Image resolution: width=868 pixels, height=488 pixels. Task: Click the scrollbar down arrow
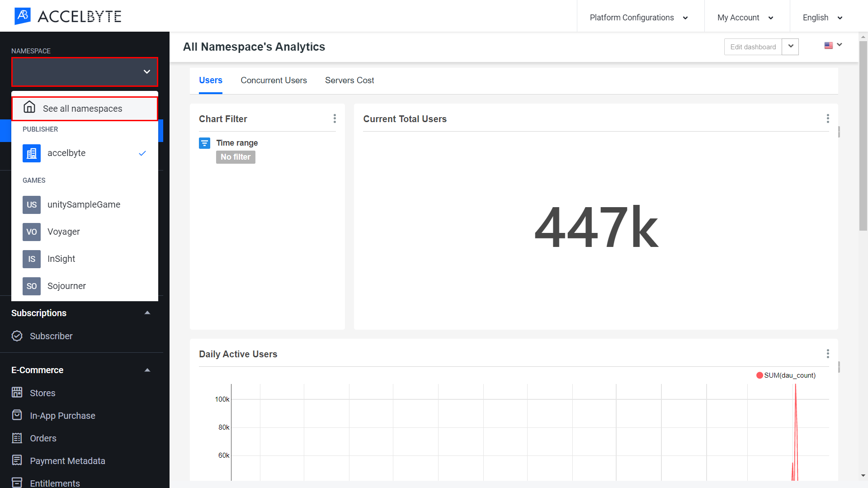coord(863,476)
